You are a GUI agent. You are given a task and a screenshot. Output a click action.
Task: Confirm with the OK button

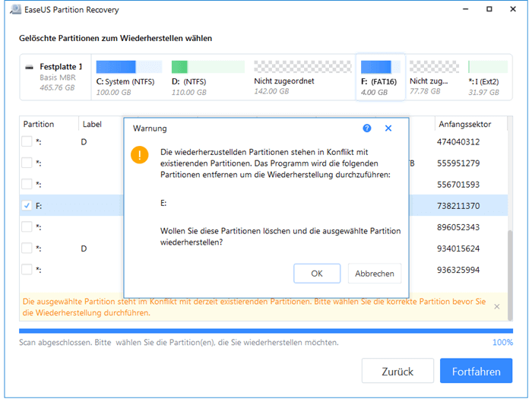pyautogui.click(x=317, y=274)
